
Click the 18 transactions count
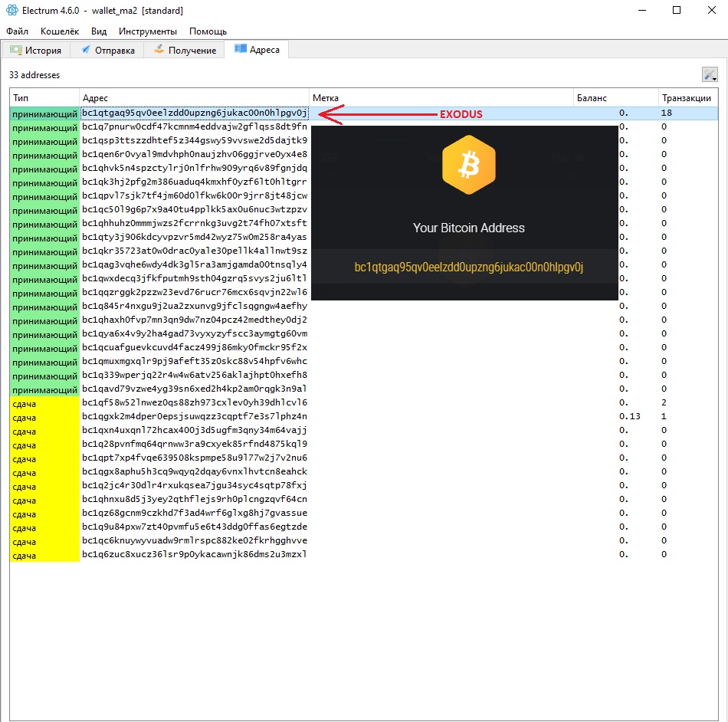pyautogui.click(x=667, y=113)
